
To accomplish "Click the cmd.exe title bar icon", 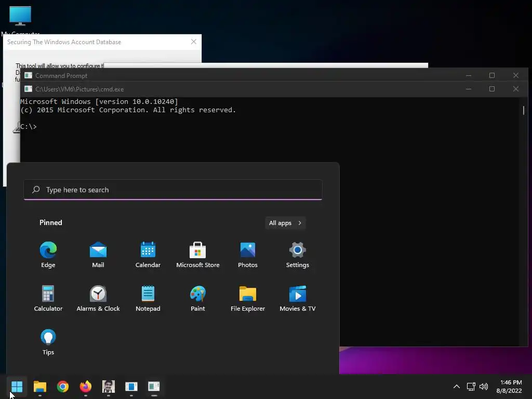I will click(x=28, y=89).
